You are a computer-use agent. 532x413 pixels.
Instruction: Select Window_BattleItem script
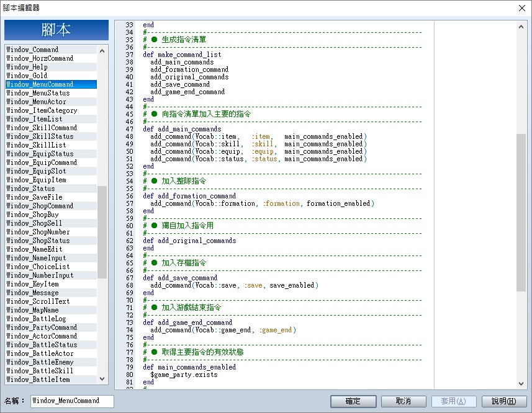pyautogui.click(x=52, y=380)
